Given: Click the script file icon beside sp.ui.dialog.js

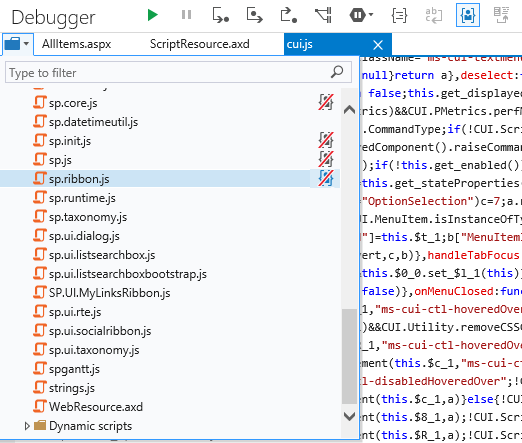Looking at the screenshot, I should tap(39, 235).
